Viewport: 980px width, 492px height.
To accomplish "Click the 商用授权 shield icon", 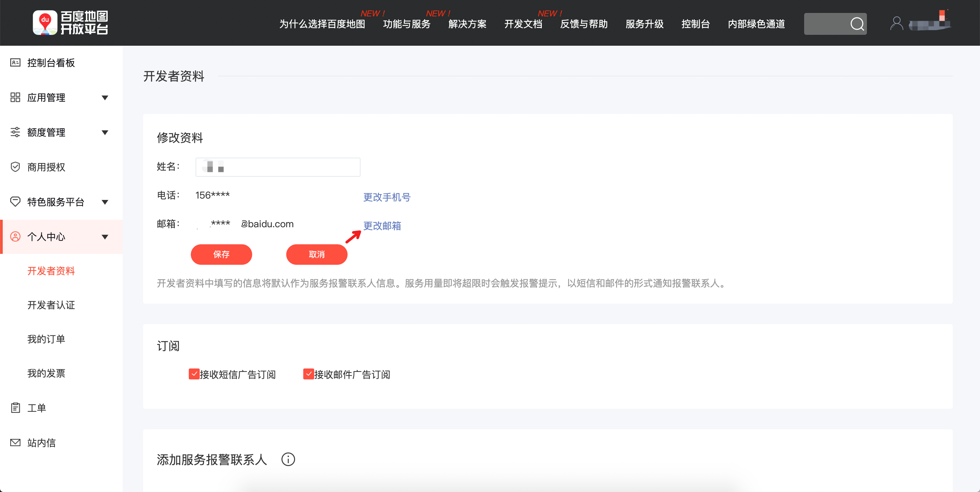I will (15, 167).
